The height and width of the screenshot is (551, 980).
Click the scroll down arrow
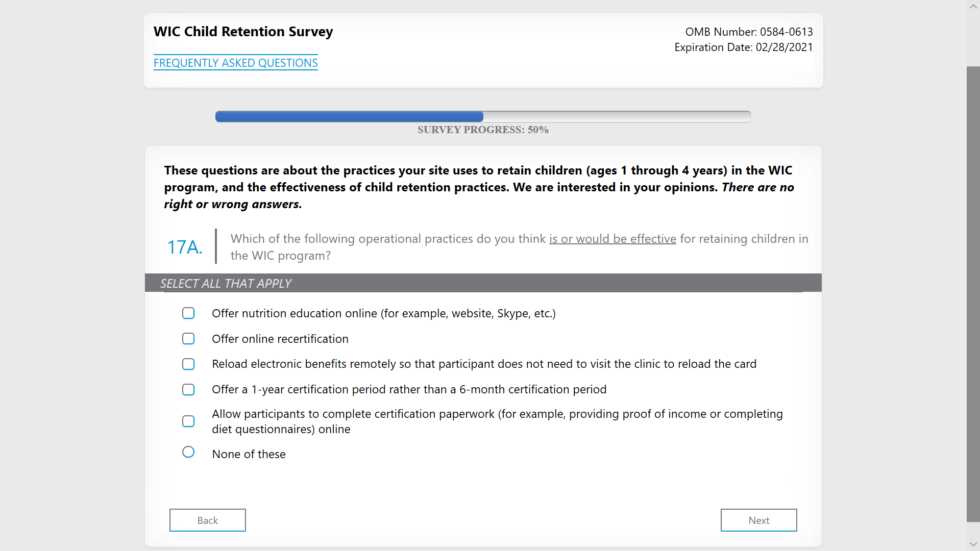973,544
